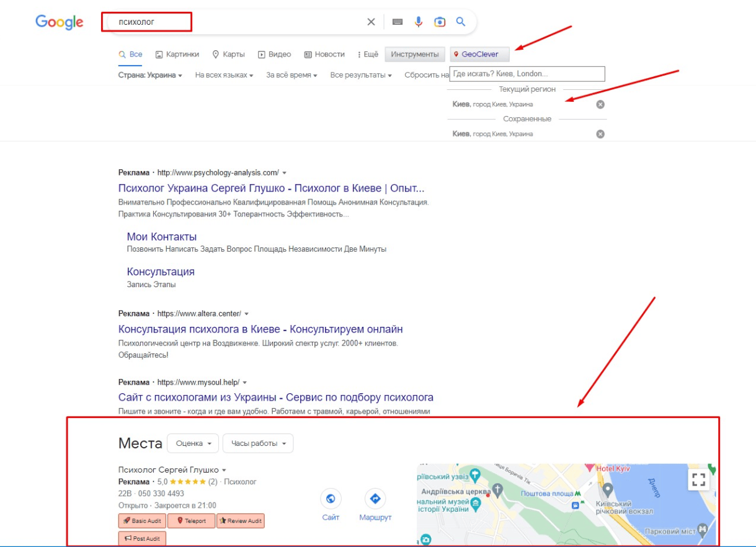Open ad dropdown next to psychology-analysis.com

click(x=285, y=172)
